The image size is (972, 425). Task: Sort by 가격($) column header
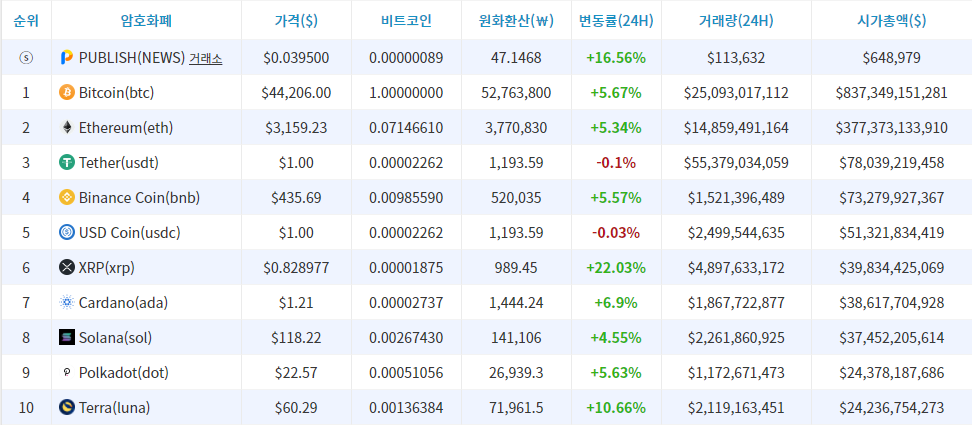tap(296, 20)
